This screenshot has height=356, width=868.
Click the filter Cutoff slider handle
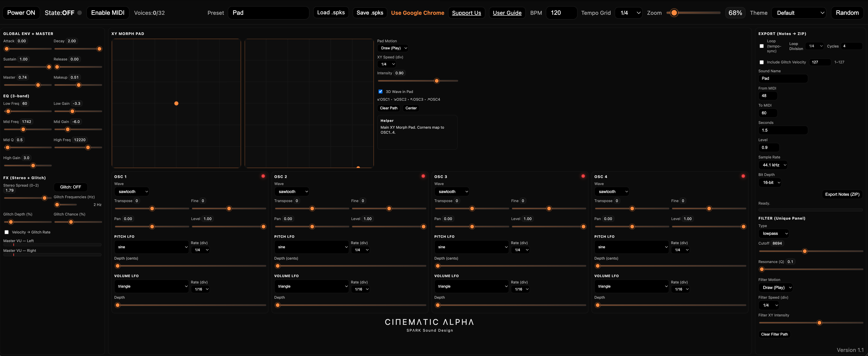pyautogui.click(x=805, y=251)
